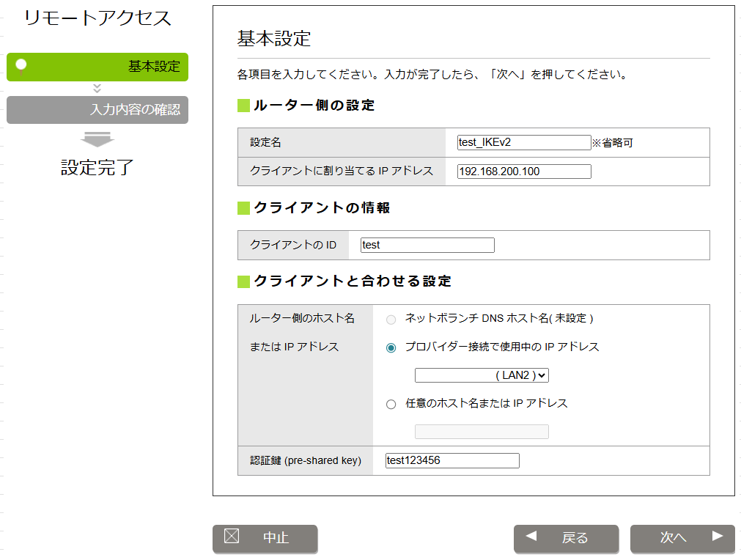The height and width of the screenshot is (560, 741).
Task: Click the クライアントの ID text box
Action: click(427, 245)
